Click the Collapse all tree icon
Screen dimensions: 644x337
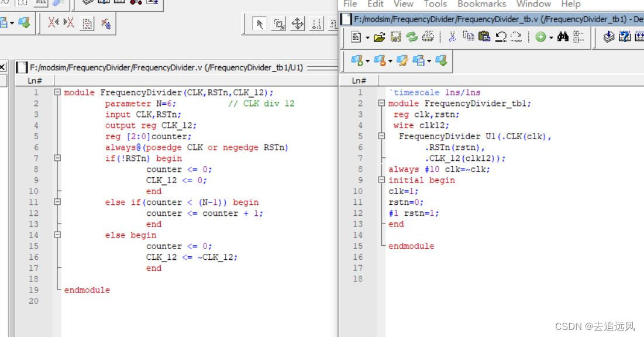coord(578,37)
